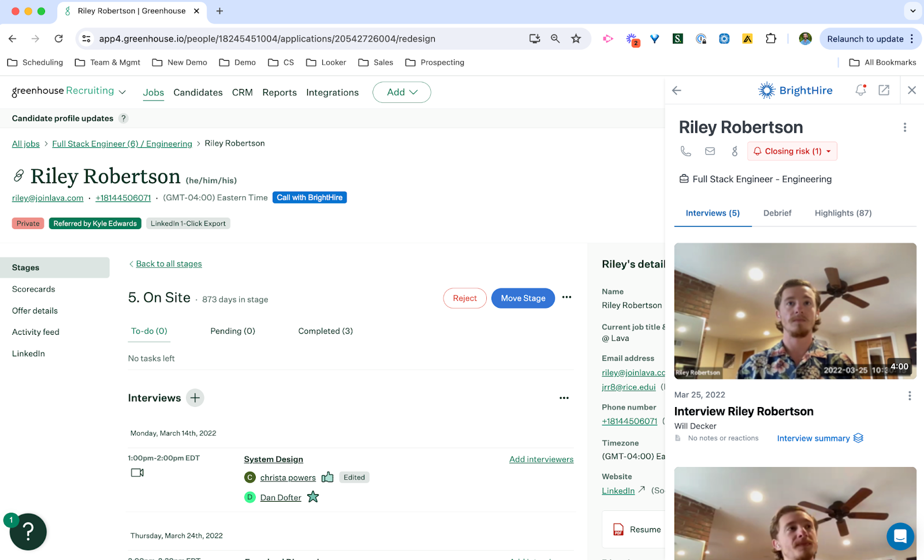Click thumbs-up scorecard icon next to christa powers

coord(327,477)
